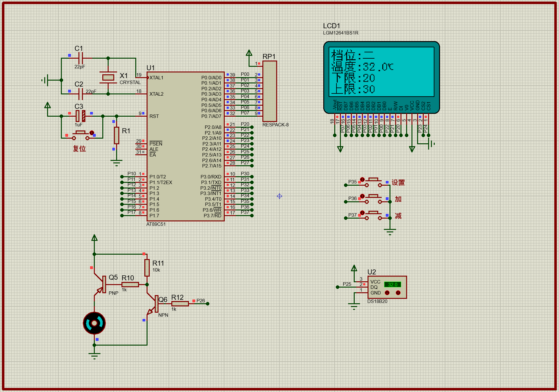Increase DS18B20 temperature with the right red arrow
The width and height of the screenshot is (559, 392).
pos(398,293)
